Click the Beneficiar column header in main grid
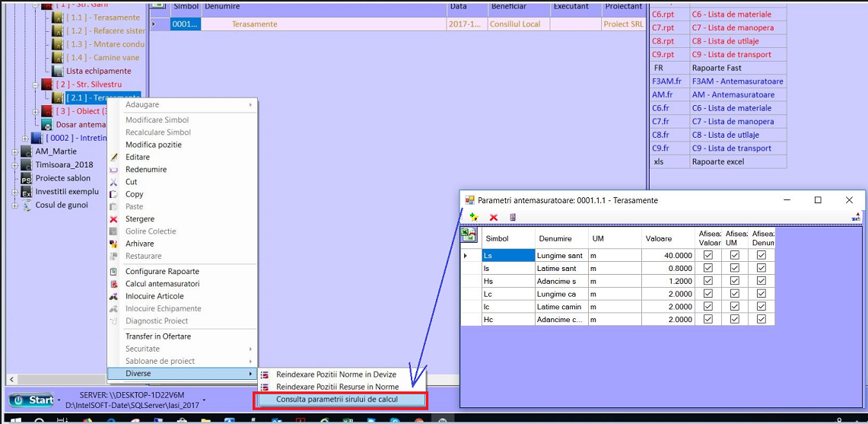 tap(517, 7)
